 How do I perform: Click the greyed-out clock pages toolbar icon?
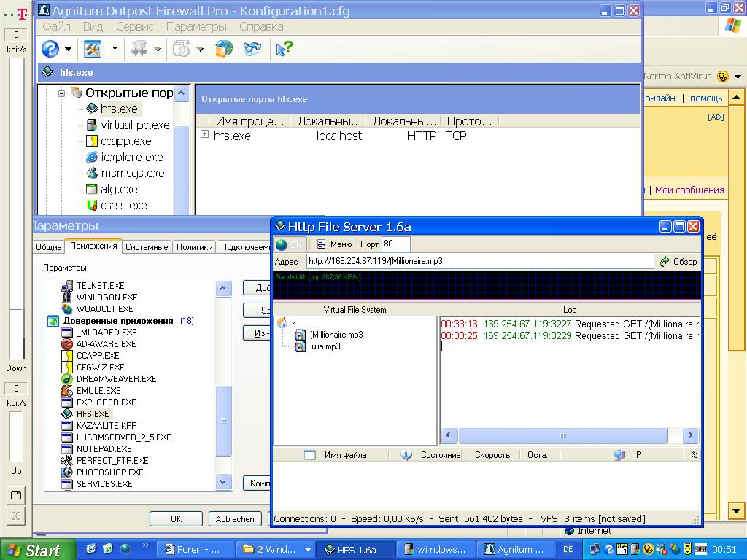tap(182, 49)
